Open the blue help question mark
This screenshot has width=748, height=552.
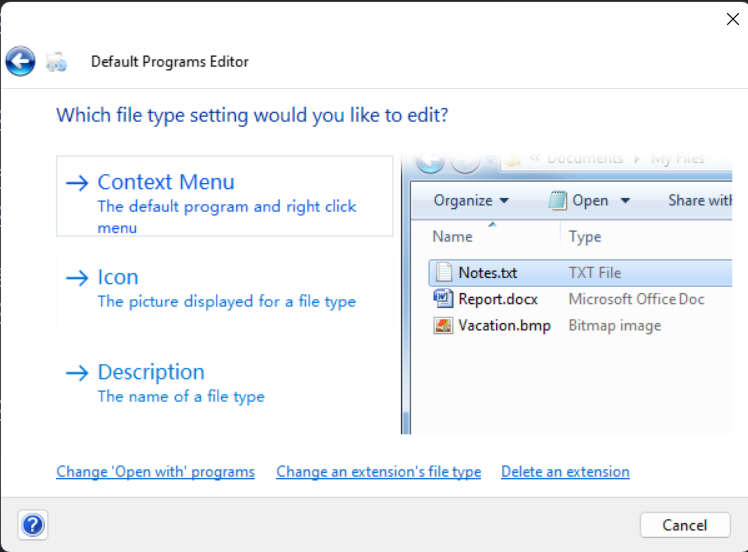tap(32, 524)
